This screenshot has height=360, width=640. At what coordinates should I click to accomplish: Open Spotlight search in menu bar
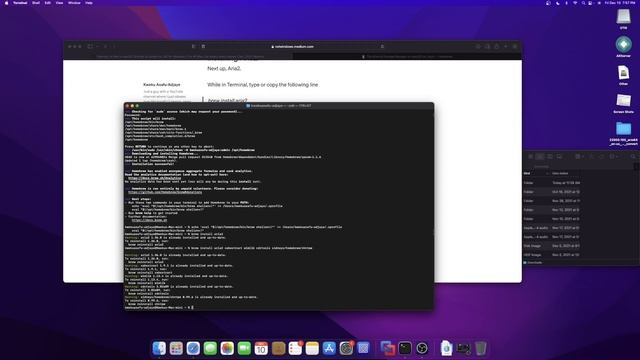pos(583,3)
